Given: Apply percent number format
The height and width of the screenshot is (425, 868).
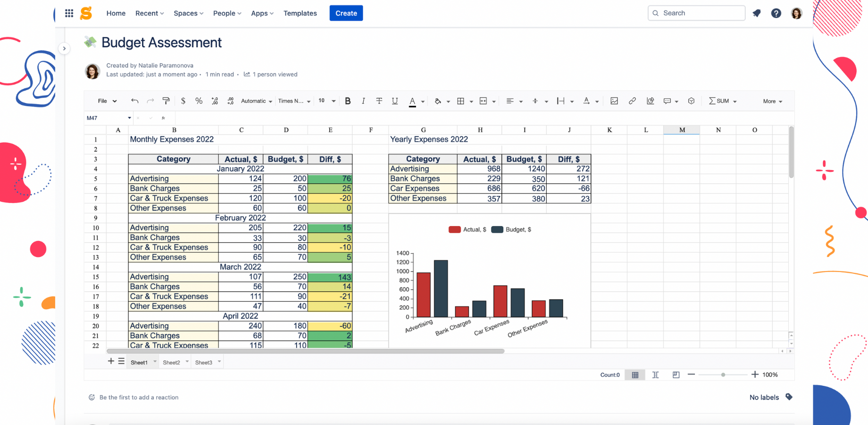Looking at the screenshot, I should coord(199,101).
